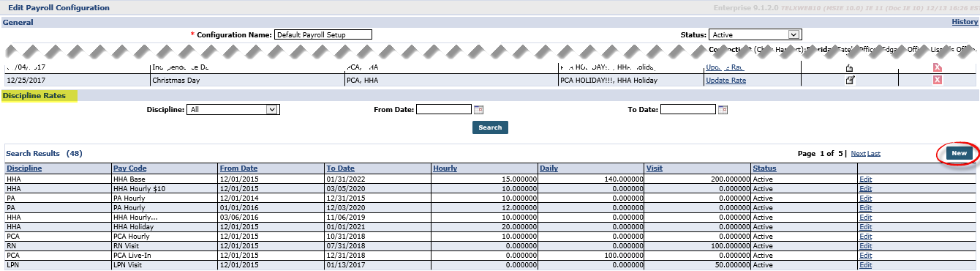Viewport: 980px width, 271px height.
Task: Click the Discipline Rates section header
Action: coord(34,95)
